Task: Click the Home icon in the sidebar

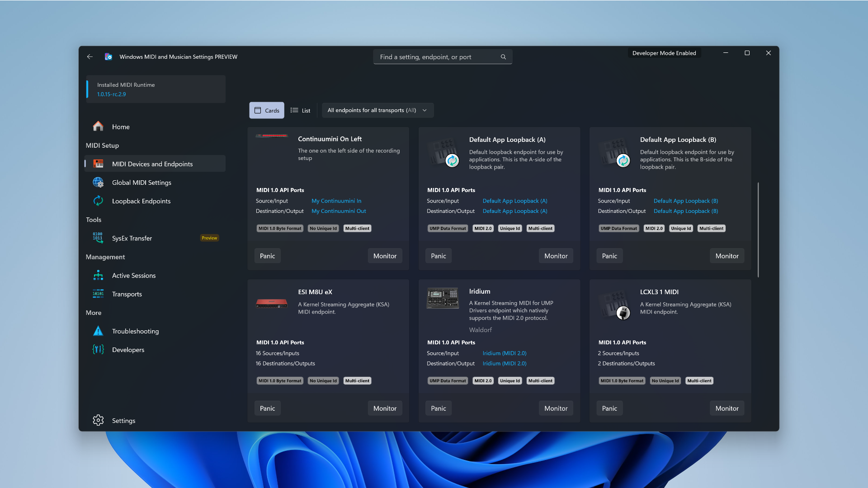Action: click(98, 126)
